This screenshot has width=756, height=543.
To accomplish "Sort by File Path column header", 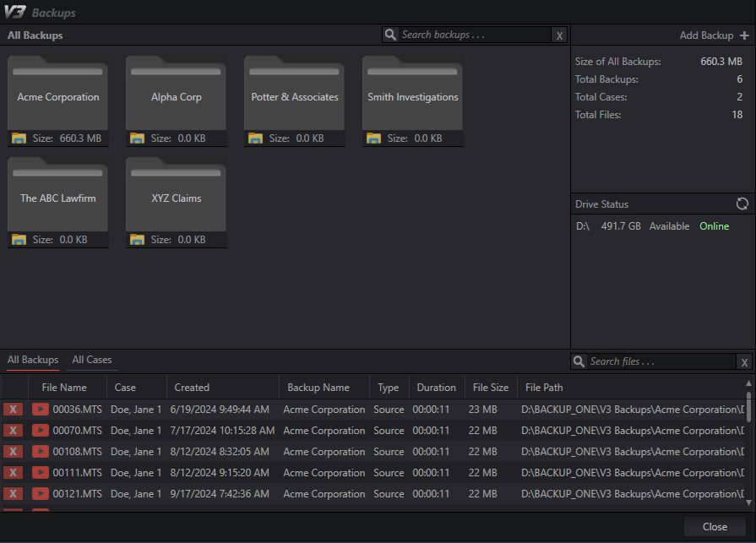I will pos(631,388).
